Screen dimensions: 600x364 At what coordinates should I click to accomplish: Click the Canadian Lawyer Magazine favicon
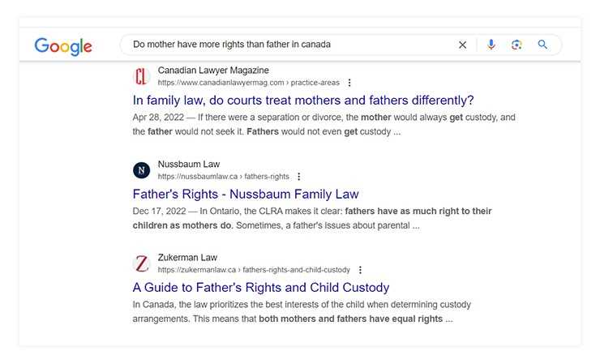(x=142, y=76)
